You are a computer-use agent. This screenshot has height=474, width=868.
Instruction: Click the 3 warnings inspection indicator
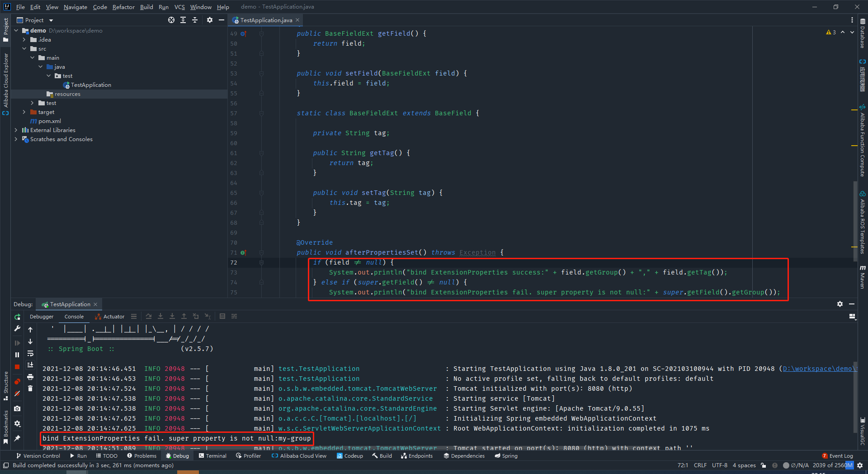(831, 32)
